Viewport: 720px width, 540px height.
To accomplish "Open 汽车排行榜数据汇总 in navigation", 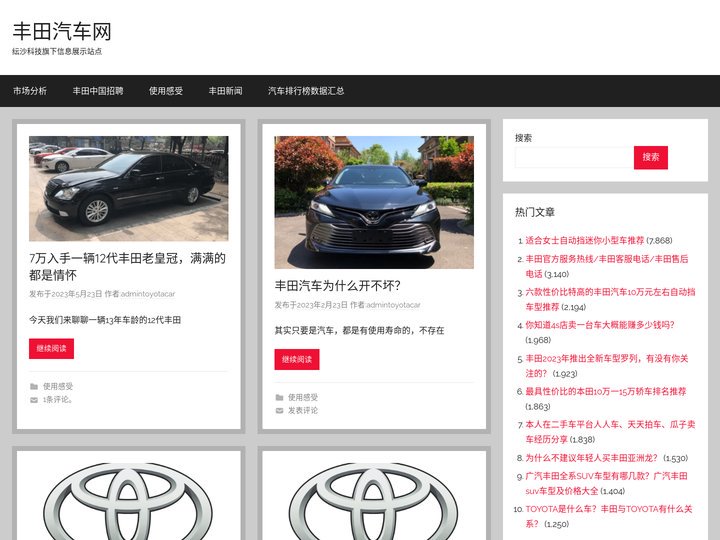I will (306, 91).
